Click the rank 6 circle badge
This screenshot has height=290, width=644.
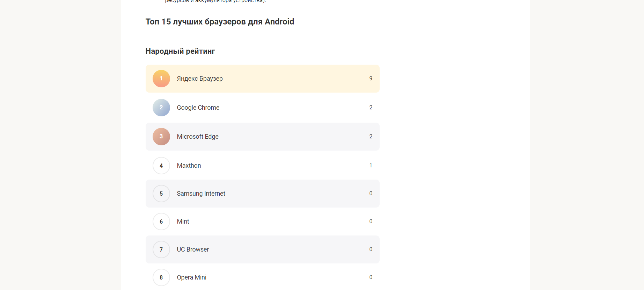point(161,222)
